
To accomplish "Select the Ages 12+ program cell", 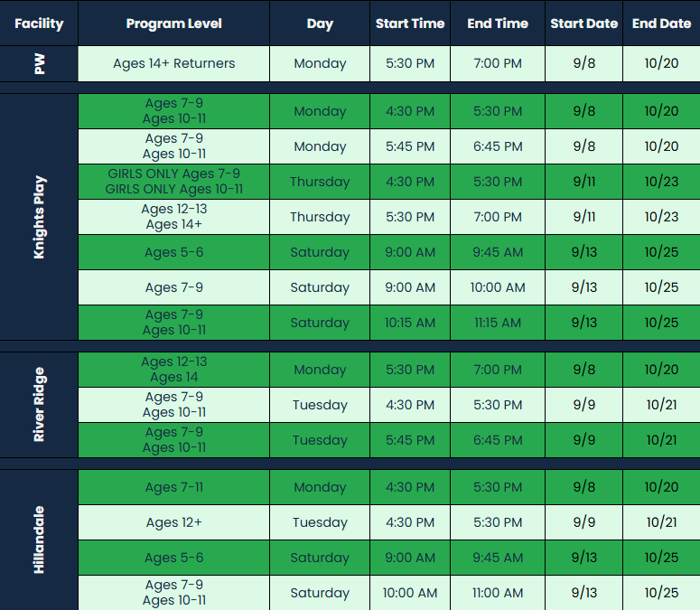I will tap(173, 522).
